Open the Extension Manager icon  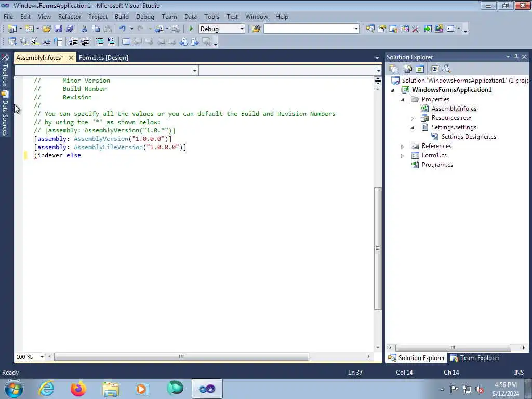(x=439, y=29)
